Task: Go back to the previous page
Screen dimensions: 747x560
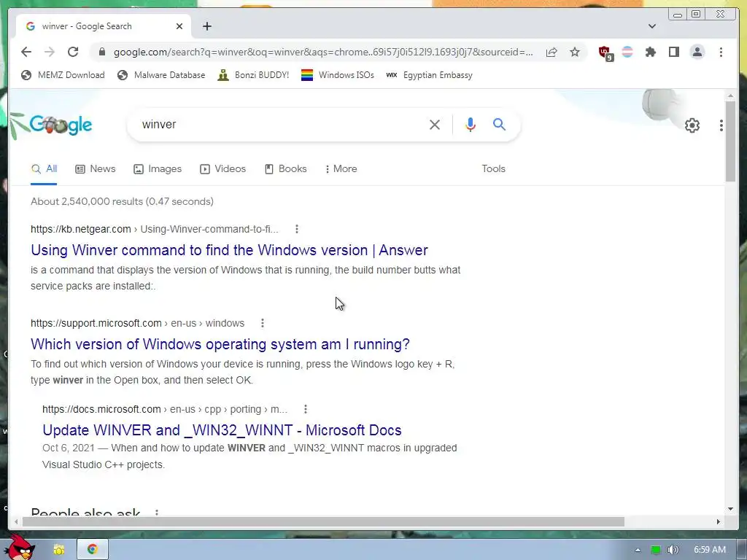Action: pyautogui.click(x=26, y=52)
